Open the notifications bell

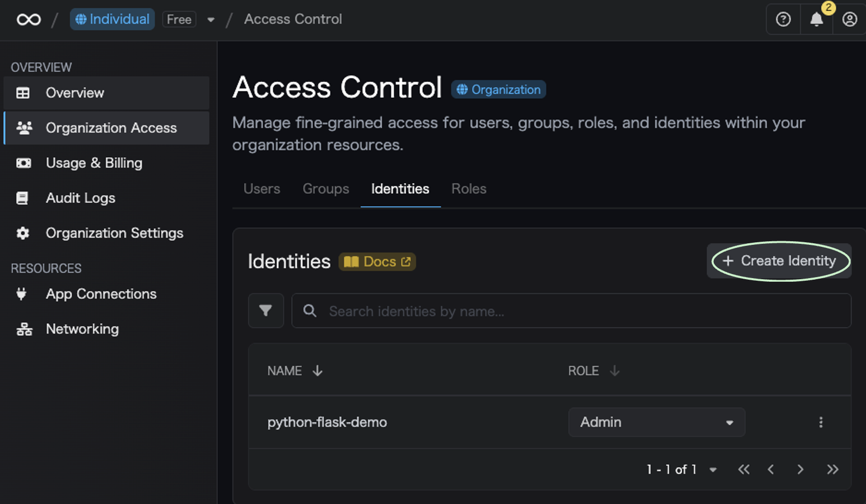click(816, 19)
